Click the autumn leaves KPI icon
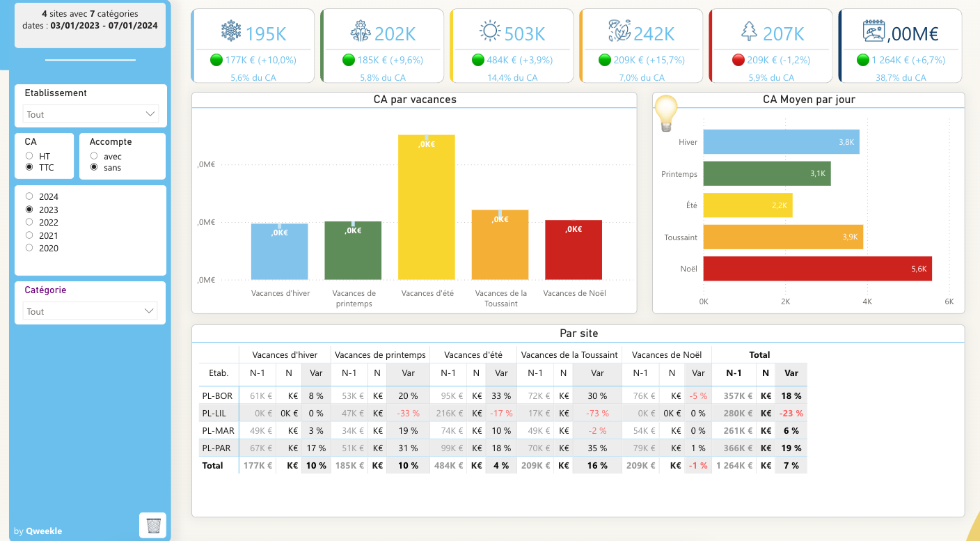980x541 pixels. [618, 31]
